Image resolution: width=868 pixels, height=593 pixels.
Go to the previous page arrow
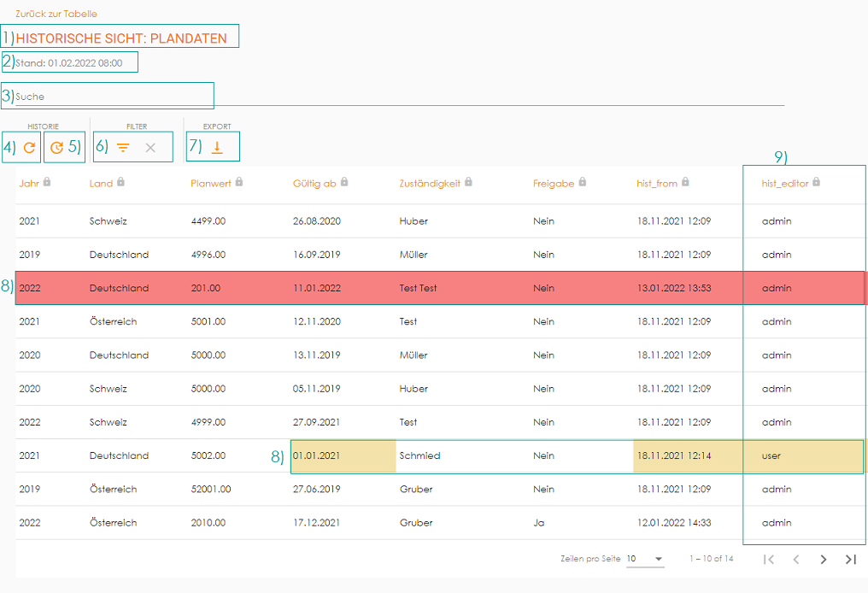796,559
